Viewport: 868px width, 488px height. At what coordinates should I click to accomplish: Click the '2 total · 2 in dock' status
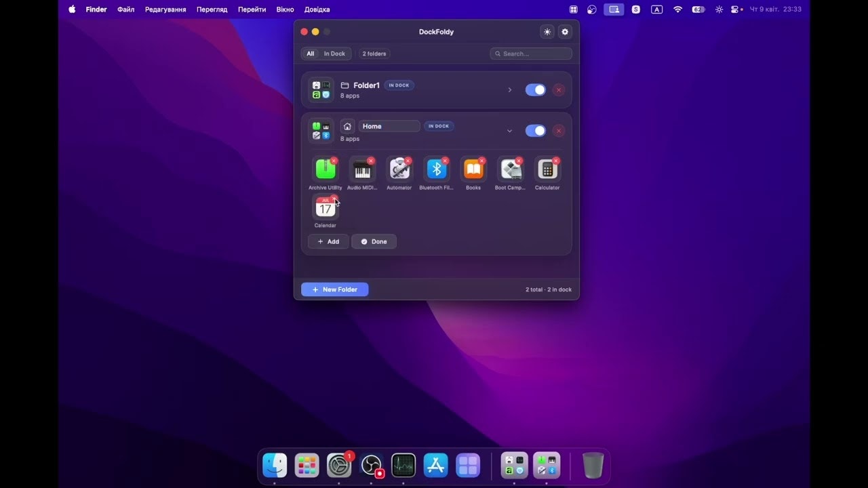(x=549, y=289)
